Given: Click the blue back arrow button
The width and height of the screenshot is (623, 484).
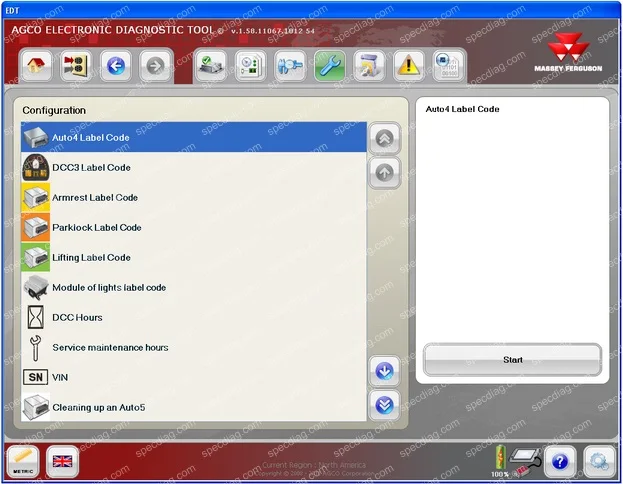Looking at the screenshot, I should (x=116, y=66).
